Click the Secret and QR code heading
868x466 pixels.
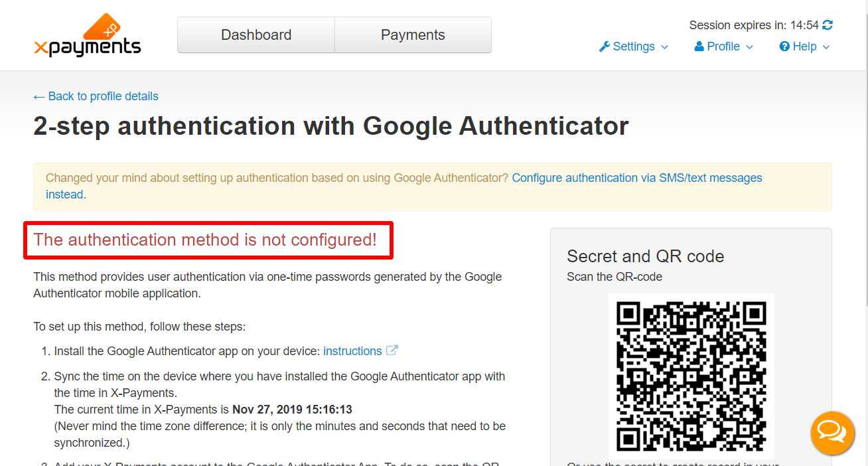pos(646,256)
